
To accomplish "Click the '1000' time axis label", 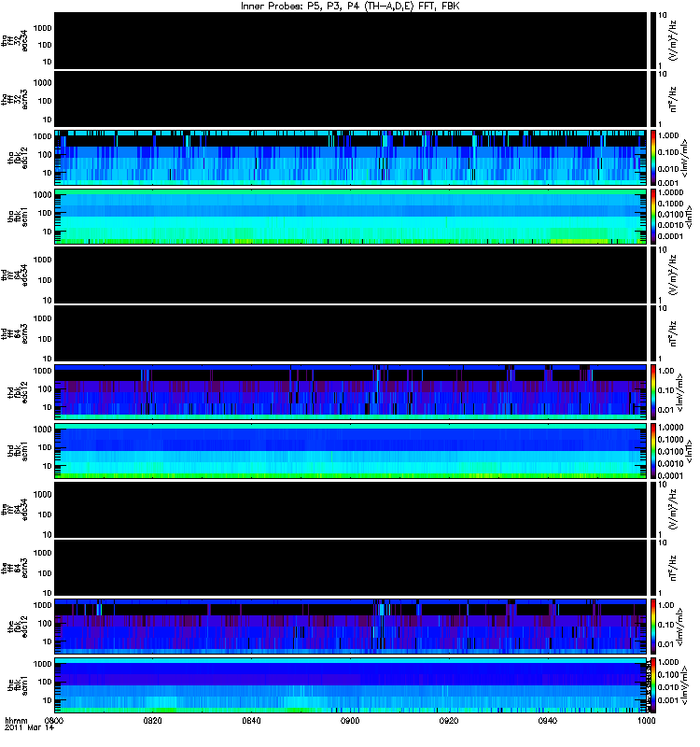I will click(x=646, y=721).
